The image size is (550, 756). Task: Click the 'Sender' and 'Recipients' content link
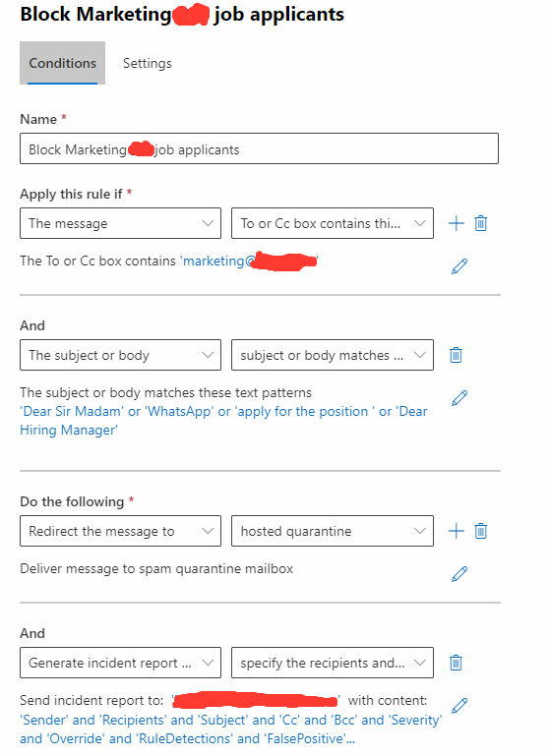(x=230, y=729)
